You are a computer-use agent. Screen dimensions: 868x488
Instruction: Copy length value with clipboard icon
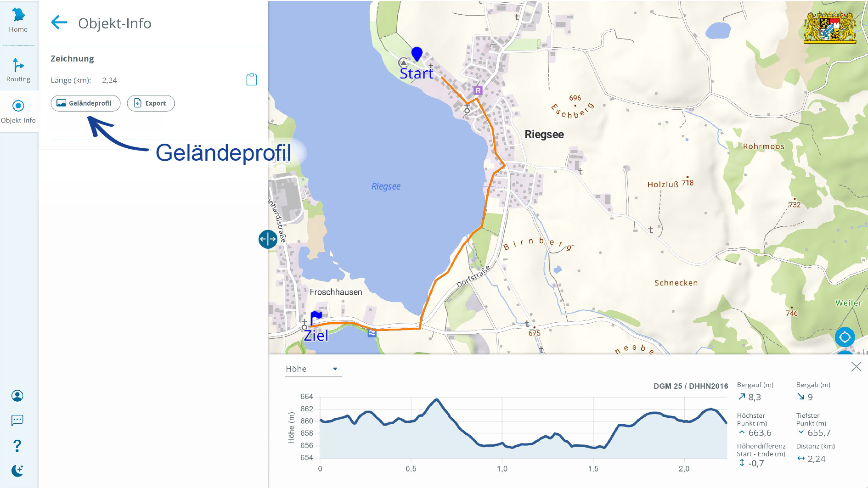pos(251,79)
